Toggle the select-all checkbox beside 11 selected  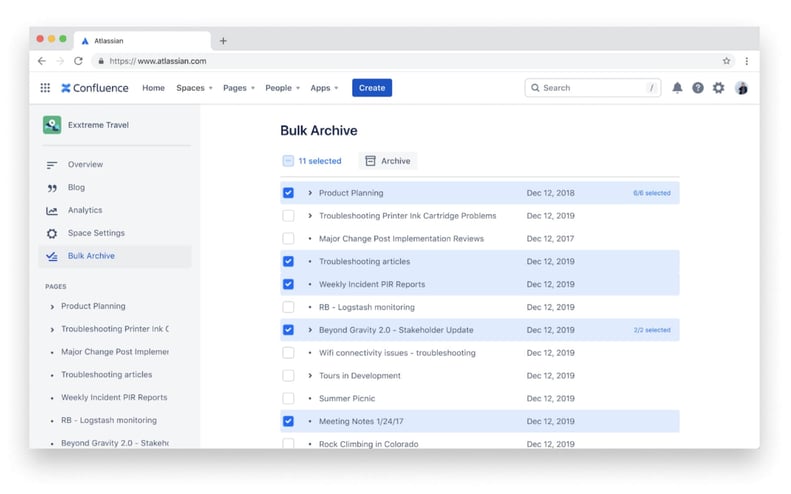[x=288, y=161]
